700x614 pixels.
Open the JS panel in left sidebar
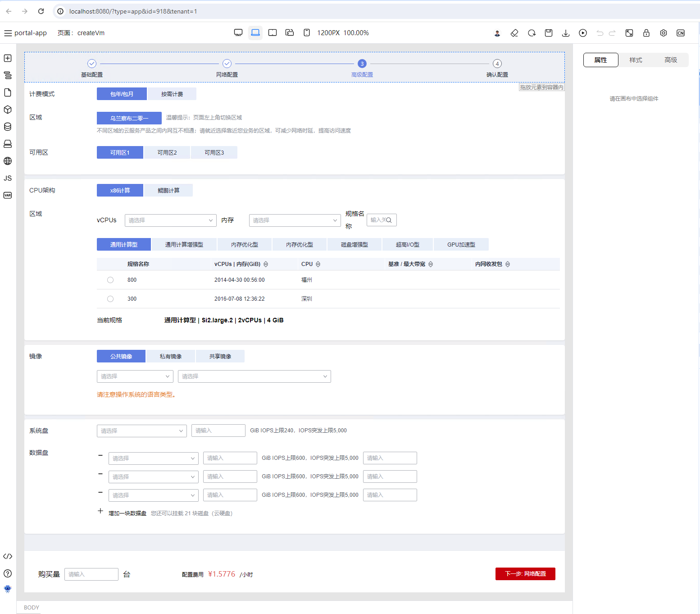[8, 178]
